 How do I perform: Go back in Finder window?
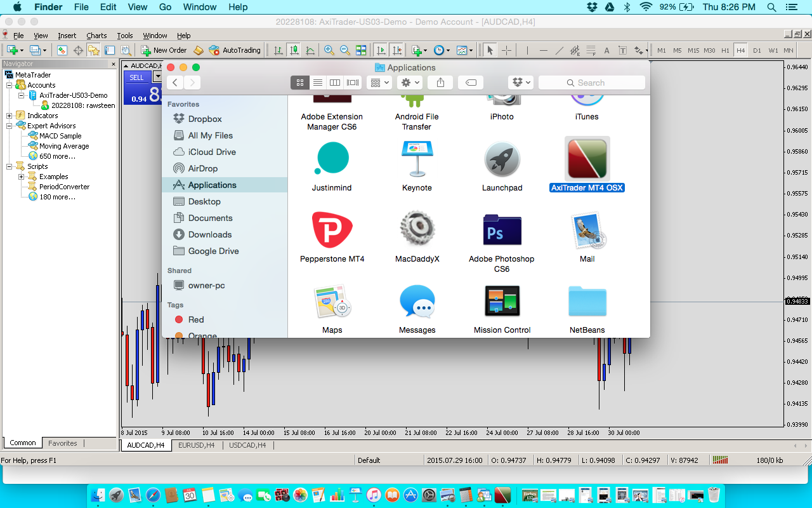click(x=175, y=83)
